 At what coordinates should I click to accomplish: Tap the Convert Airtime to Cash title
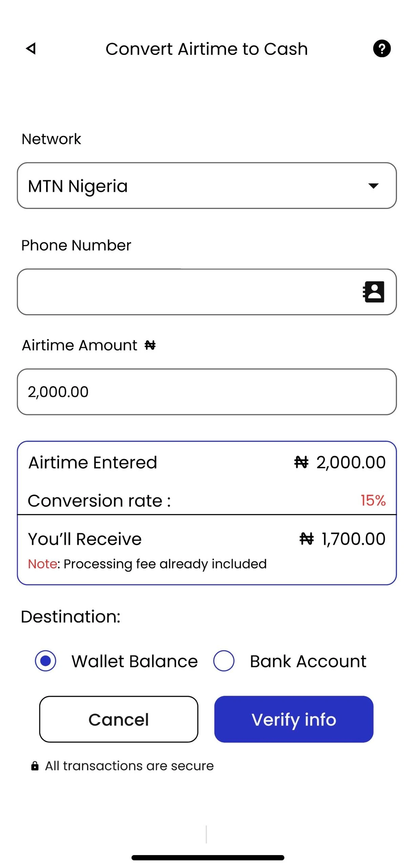(207, 49)
